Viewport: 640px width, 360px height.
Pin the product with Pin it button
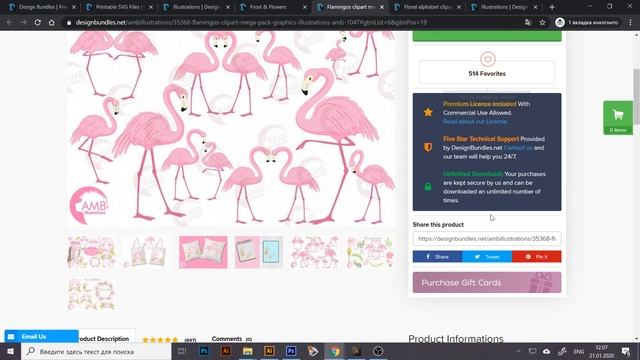[x=537, y=257]
